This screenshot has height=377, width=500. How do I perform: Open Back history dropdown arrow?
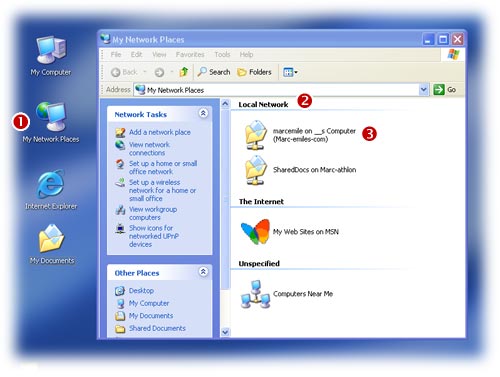(x=145, y=72)
